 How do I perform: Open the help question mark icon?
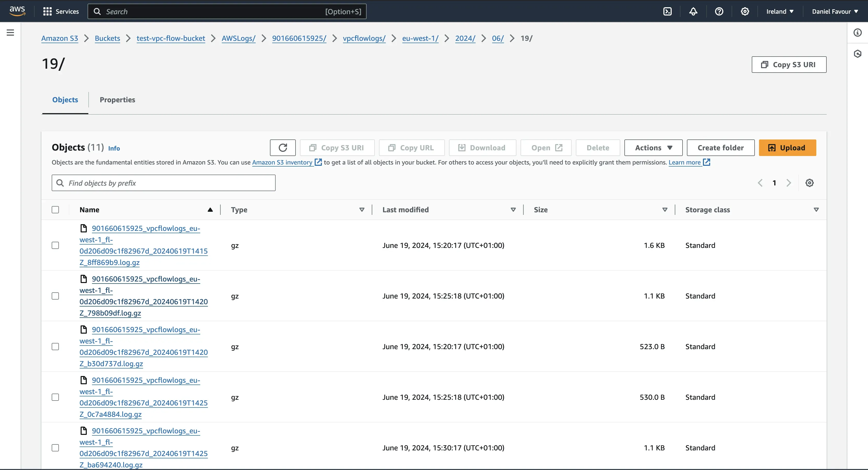coord(719,11)
